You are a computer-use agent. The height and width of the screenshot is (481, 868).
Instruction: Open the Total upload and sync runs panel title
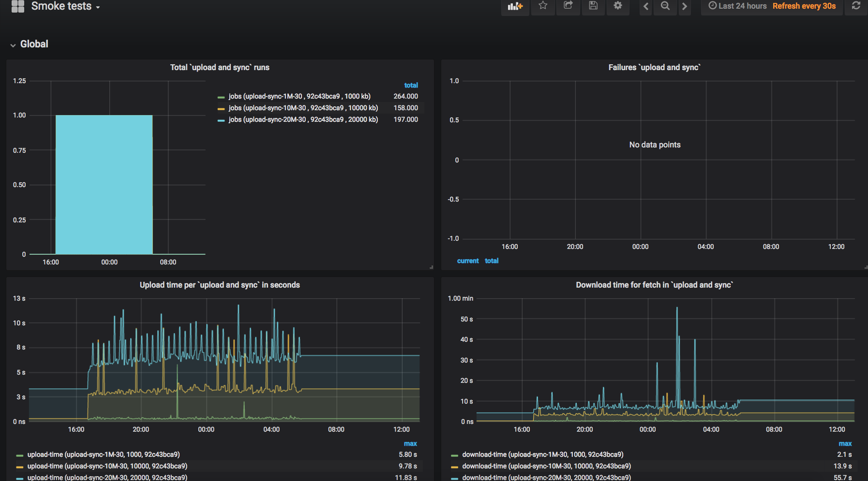[219, 67]
